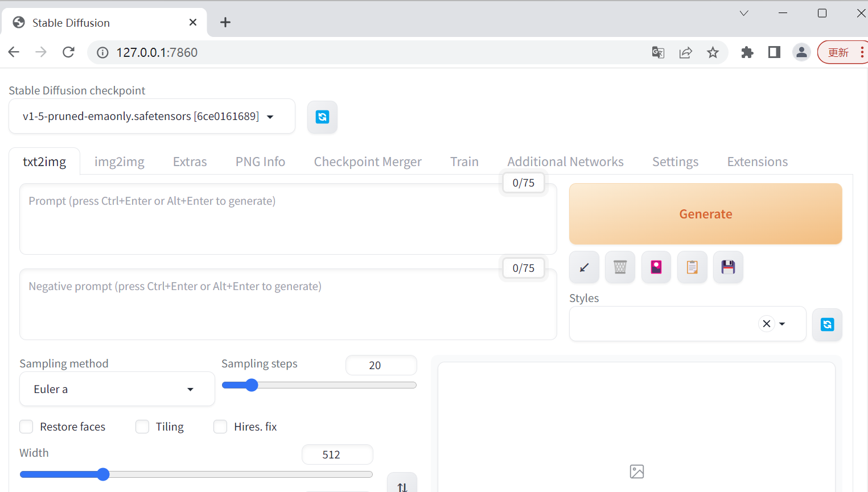Open the Extras tab

point(190,162)
